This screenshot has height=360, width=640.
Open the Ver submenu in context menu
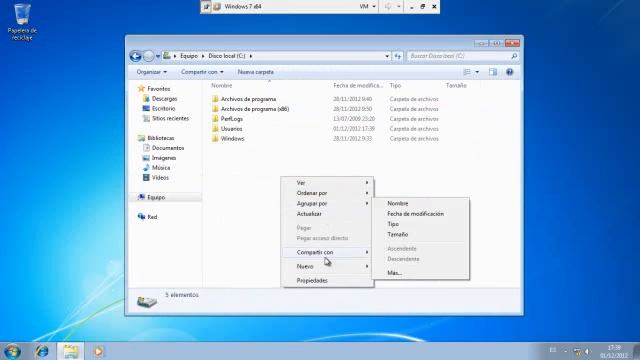(x=327, y=183)
